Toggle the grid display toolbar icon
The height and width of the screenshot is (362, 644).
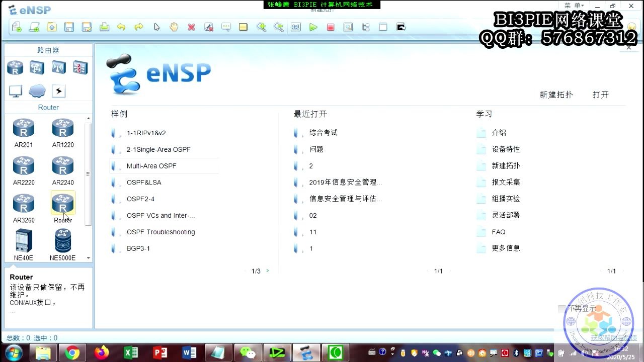point(383,27)
